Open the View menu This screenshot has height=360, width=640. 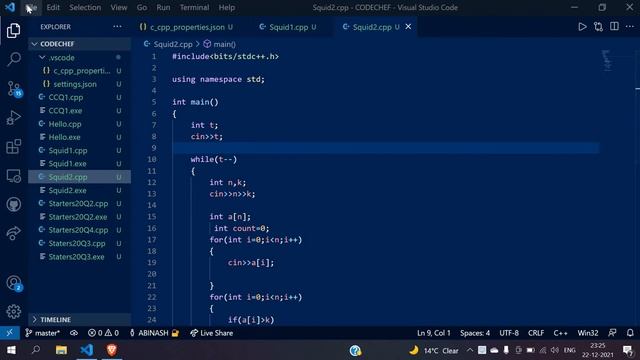pos(119,7)
